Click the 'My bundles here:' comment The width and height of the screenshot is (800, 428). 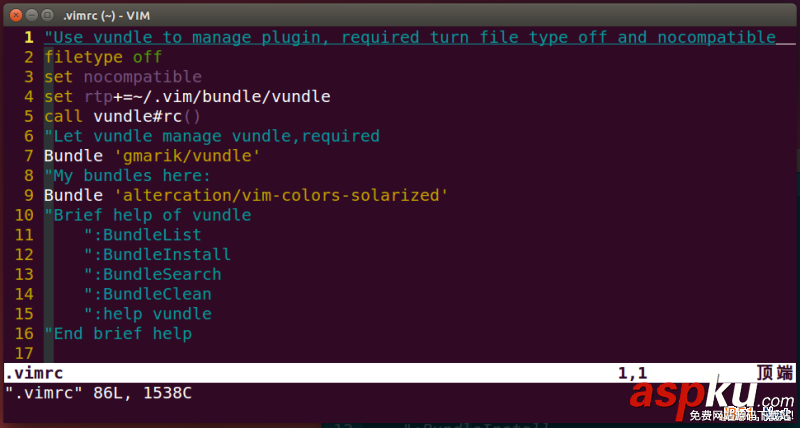tap(128, 175)
